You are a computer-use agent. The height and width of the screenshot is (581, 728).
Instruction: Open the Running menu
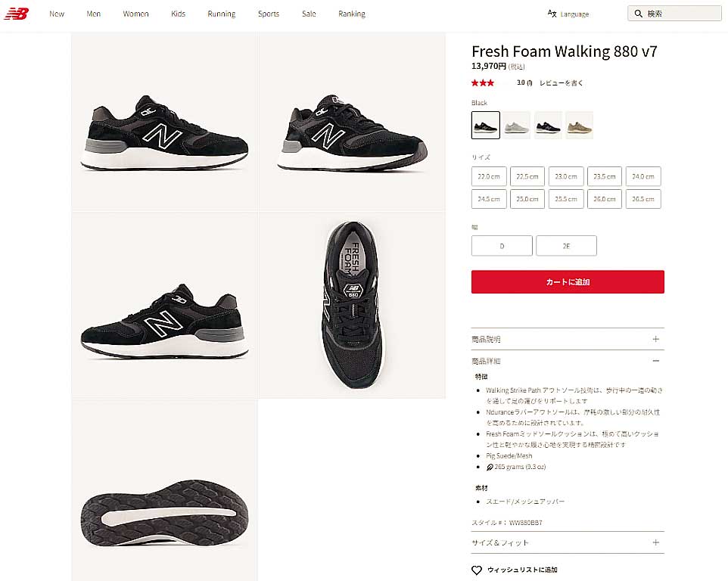221,14
